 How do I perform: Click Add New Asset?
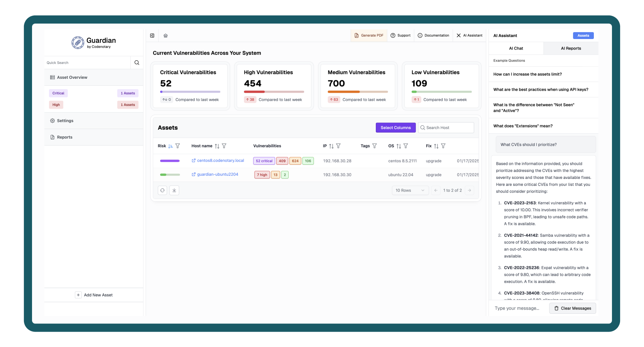point(94,295)
